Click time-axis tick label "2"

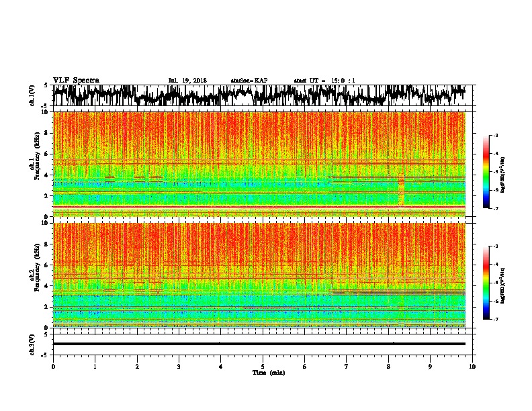click(x=137, y=367)
